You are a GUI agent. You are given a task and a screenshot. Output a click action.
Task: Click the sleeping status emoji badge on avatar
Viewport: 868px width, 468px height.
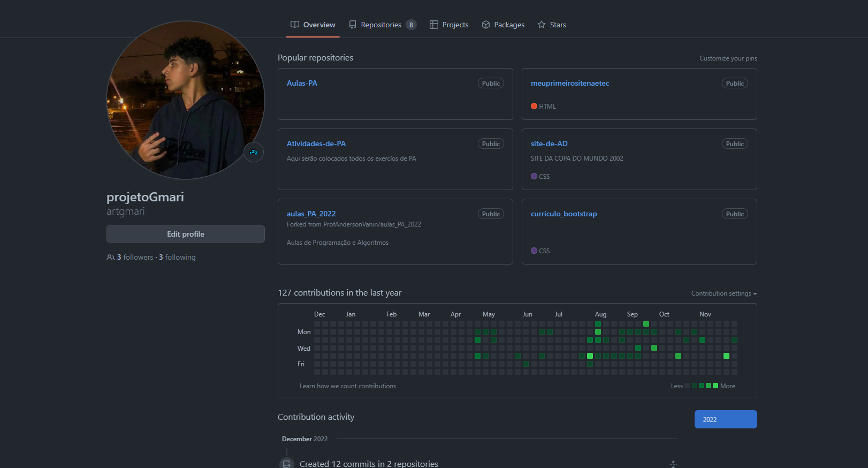point(254,153)
